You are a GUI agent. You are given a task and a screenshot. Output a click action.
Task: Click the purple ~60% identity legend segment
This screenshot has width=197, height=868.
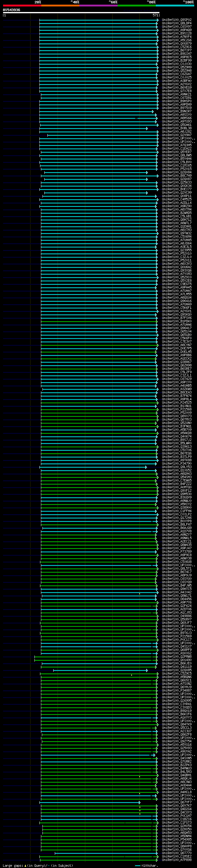tap(98, 6)
